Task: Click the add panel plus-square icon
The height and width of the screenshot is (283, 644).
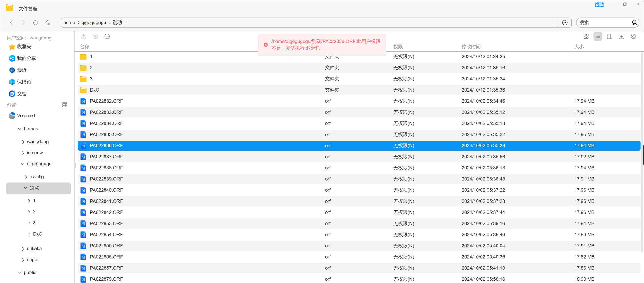Action: click(621, 37)
